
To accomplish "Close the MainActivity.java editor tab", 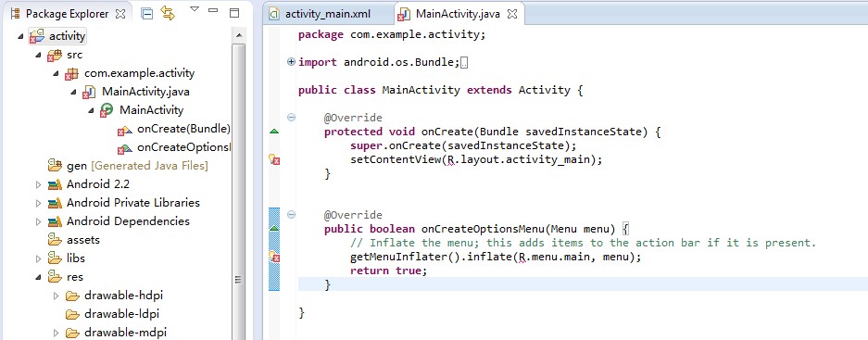I will point(512,15).
